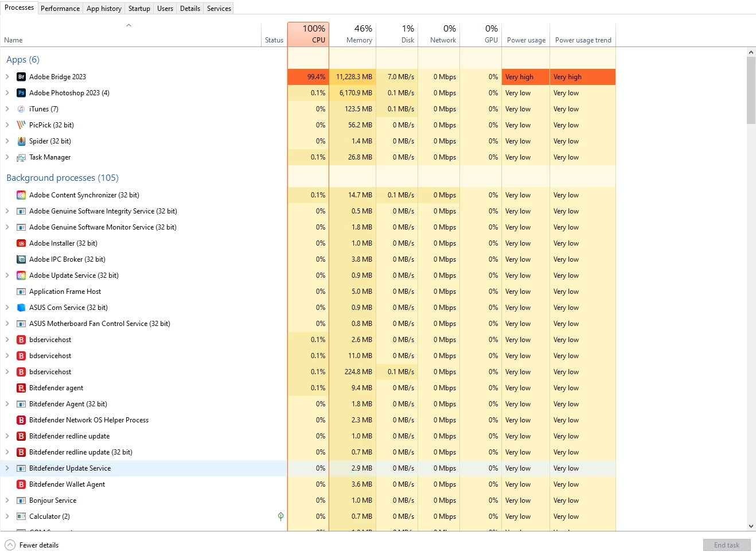Sort by the CPU column header
Screen dimensions: 756x559
tap(308, 34)
